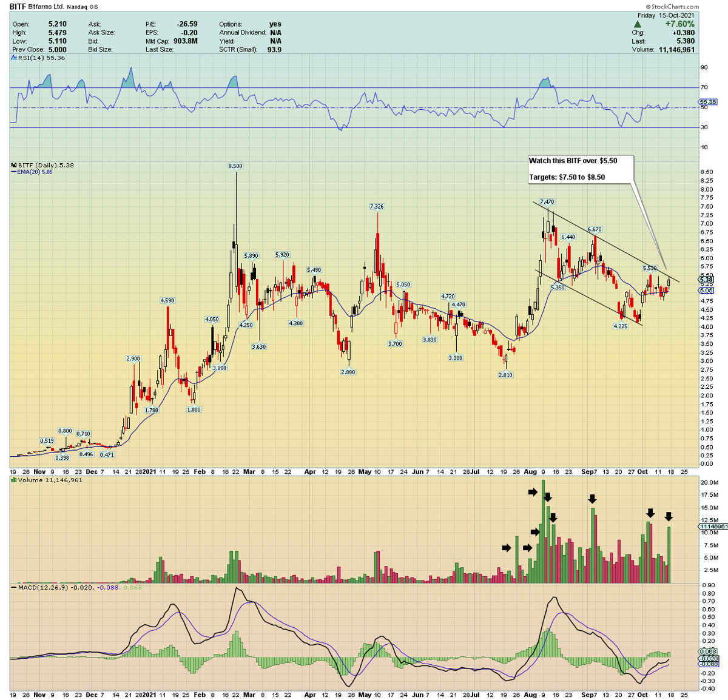
Task: Click the 5.530 October price label
Action: (x=649, y=268)
